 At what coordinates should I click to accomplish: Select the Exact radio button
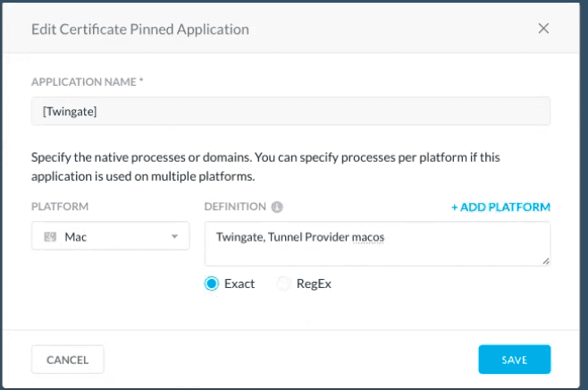tap(212, 284)
